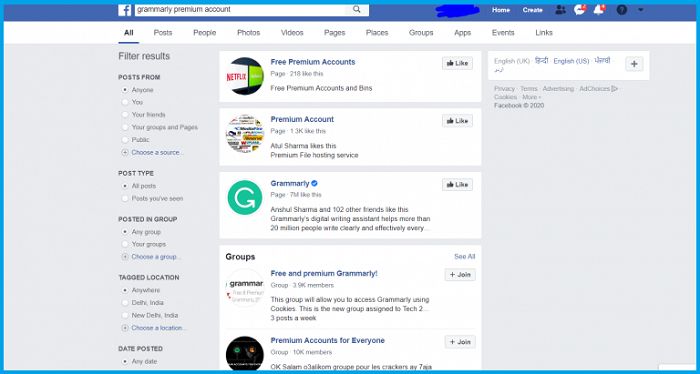Open the Grammarly logo thumbnail
Viewport: 700px width, 374px height.
click(x=245, y=197)
